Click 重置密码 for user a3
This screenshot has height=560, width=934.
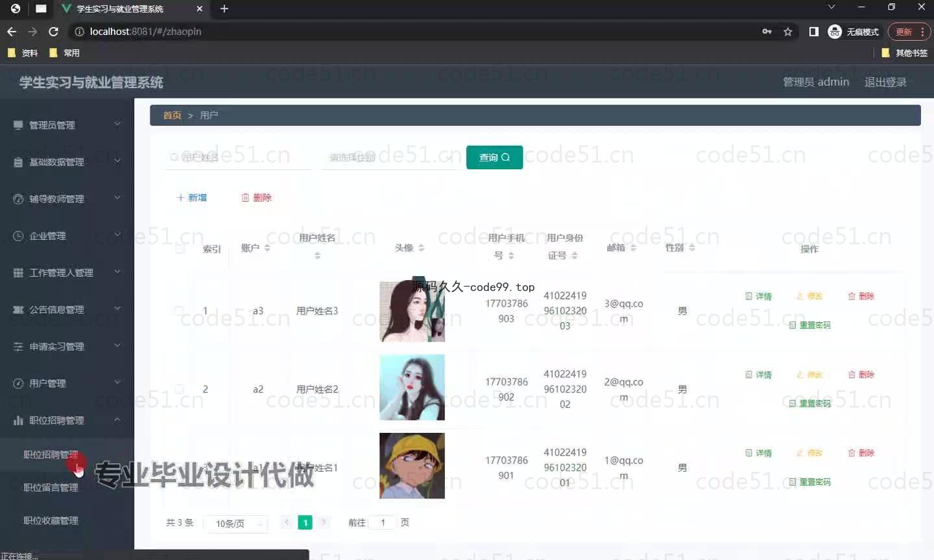pyautogui.click(x=809, y=325)
